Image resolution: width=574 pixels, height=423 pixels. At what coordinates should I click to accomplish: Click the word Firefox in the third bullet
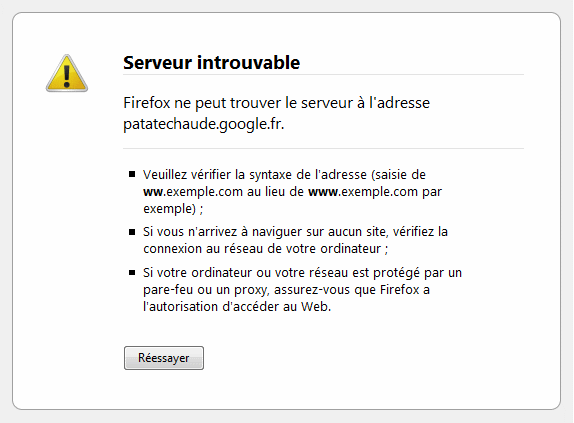tap(399, 290)
